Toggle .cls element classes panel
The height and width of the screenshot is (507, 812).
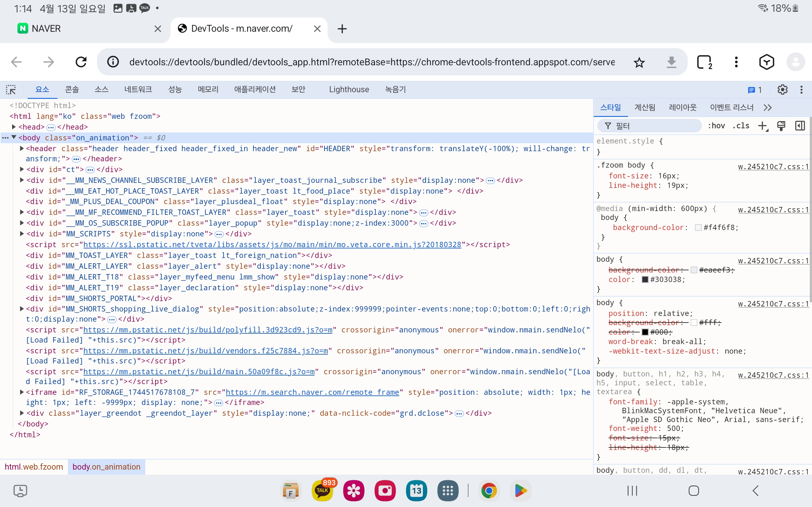(x=741, y=126)
